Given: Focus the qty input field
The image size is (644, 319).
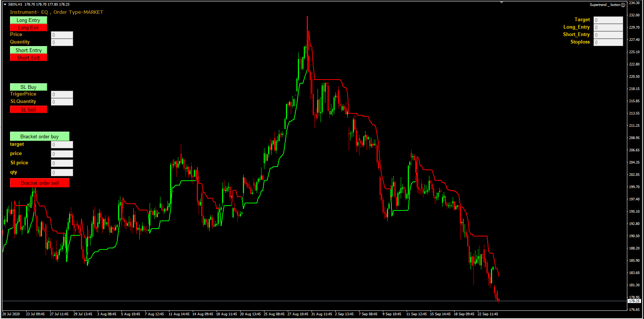Looking at the screenshot, I should click(62, 173).
